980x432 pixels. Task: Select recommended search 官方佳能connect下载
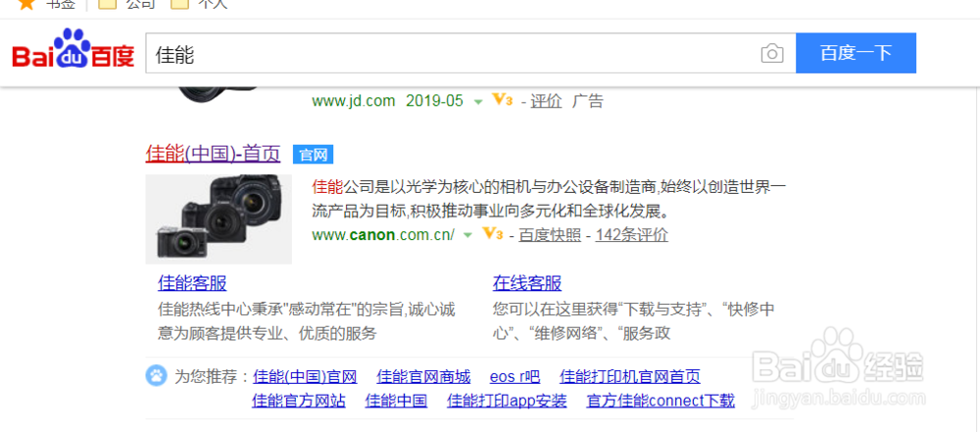click(661, 401)
